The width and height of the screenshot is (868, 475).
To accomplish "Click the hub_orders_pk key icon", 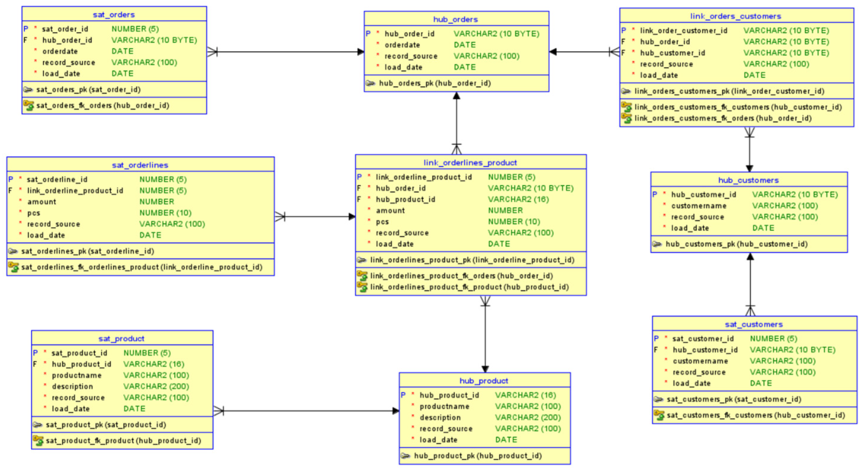I will click(370, 83).
